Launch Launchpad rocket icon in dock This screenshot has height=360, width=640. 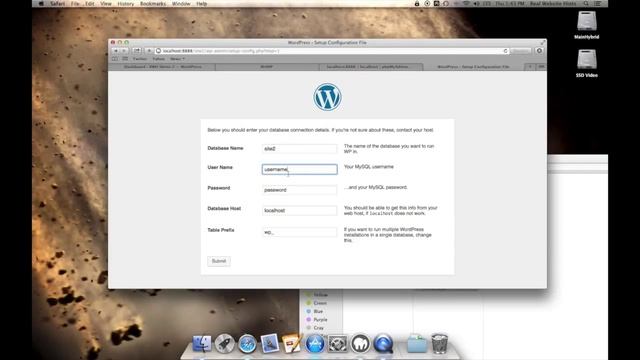224,343
